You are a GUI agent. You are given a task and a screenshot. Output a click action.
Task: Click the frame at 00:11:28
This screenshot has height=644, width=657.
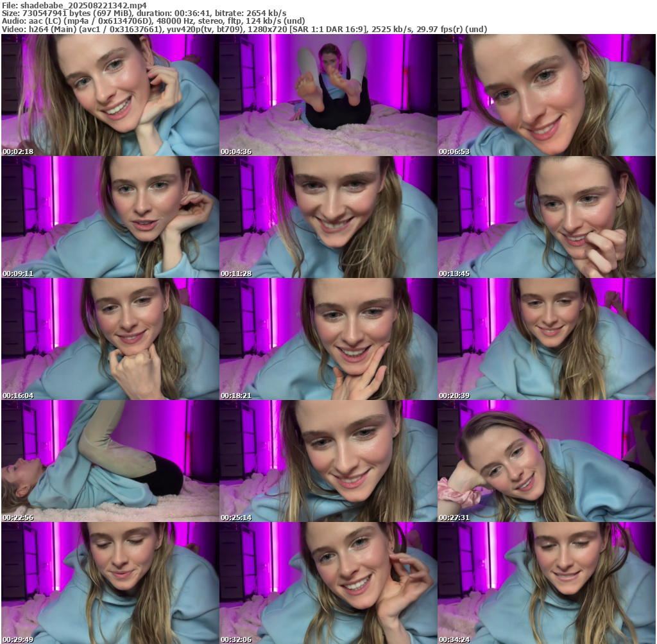[328, 217]
